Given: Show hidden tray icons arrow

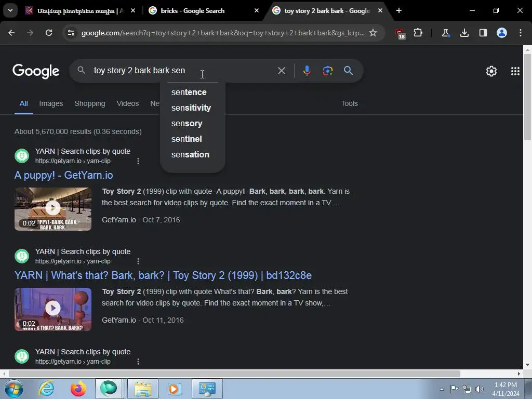Looking at the screenshot, I should 442,389.
